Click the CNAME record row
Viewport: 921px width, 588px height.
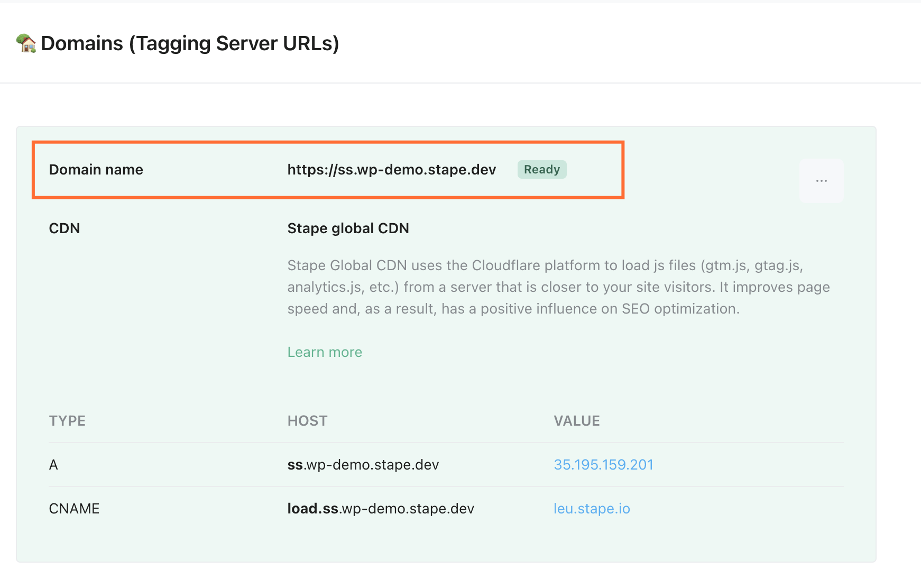tap(73, 508)
